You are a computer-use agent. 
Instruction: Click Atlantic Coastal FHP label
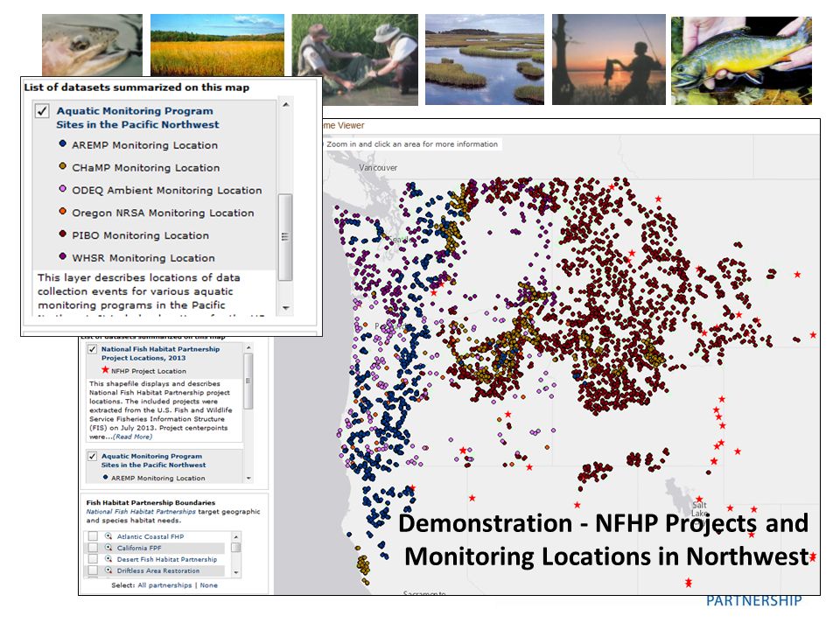tap(150, 536)
